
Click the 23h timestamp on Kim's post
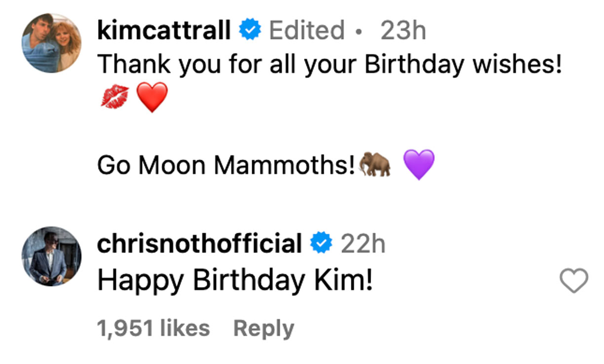(403, 31)
